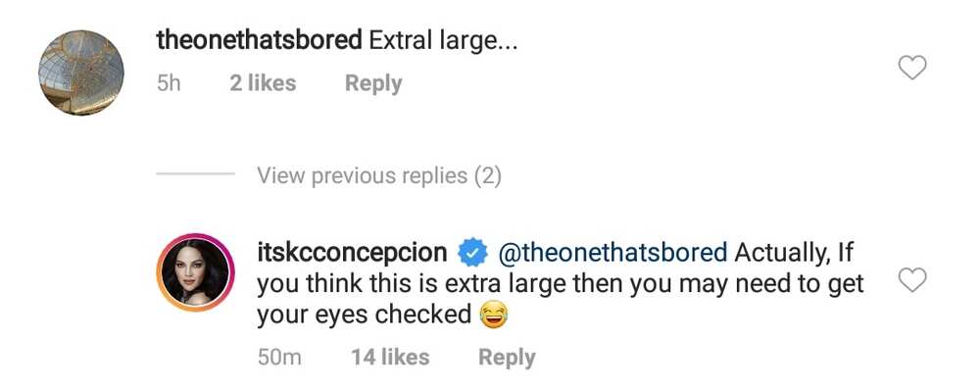
Task: Like itskcconcepcion's reply with the heart
Action: click(911, 280)
